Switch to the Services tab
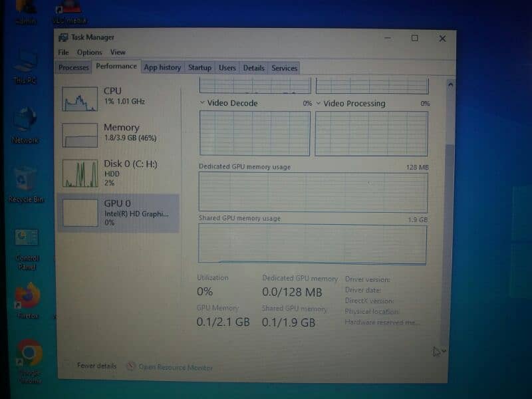 coord(284,68)
